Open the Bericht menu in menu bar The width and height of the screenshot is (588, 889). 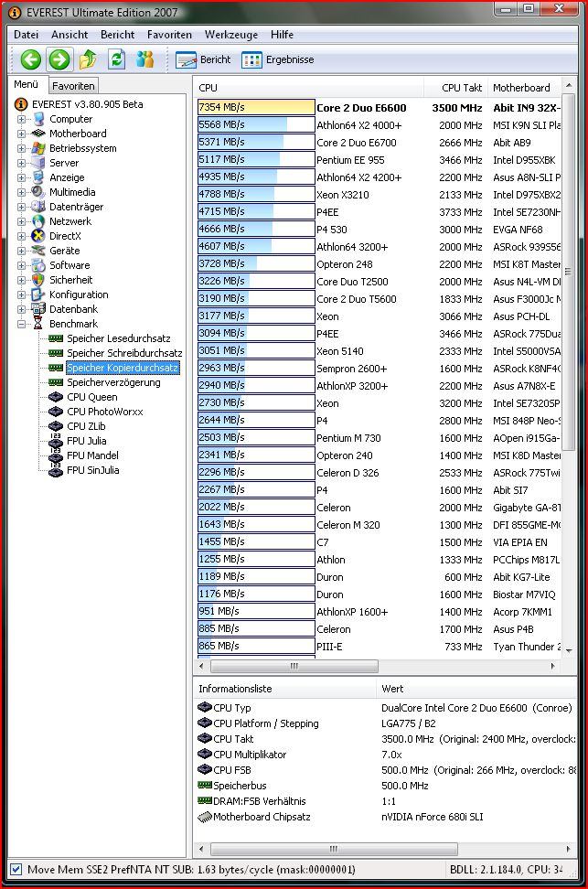pos(117,35)
